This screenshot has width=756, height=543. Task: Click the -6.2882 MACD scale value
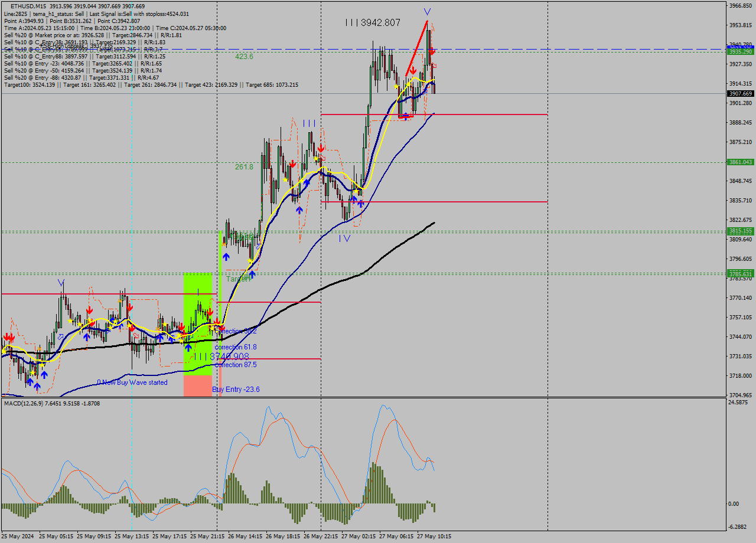pyautogui.click(x=738, y=527)
